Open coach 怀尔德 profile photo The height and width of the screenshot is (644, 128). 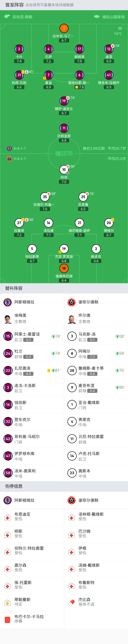click(72, 319)
